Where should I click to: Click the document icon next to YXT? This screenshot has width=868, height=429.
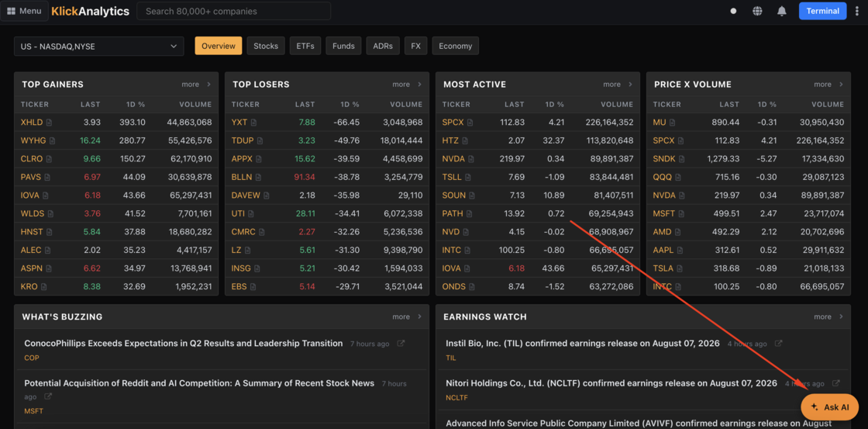(x=253, y=123)
